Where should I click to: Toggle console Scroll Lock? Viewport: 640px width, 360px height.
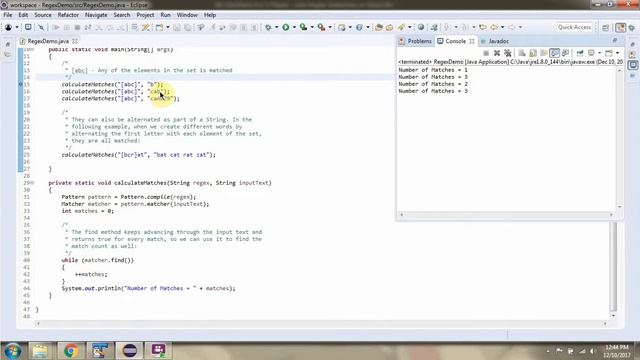533,53
